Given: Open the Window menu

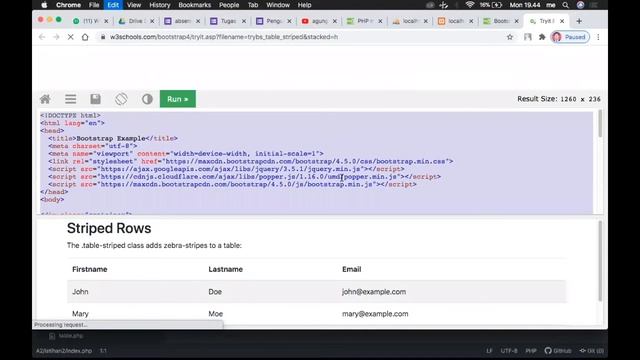Looking at the screenshot, I should (x=278, y=5).
